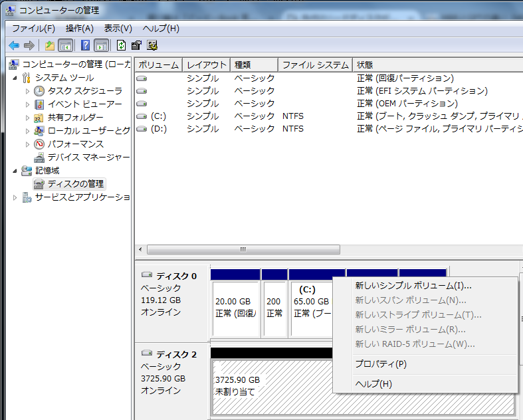Click the Properties toolbar icon
This screenshot has height=420, width=523.
(136, 45)
